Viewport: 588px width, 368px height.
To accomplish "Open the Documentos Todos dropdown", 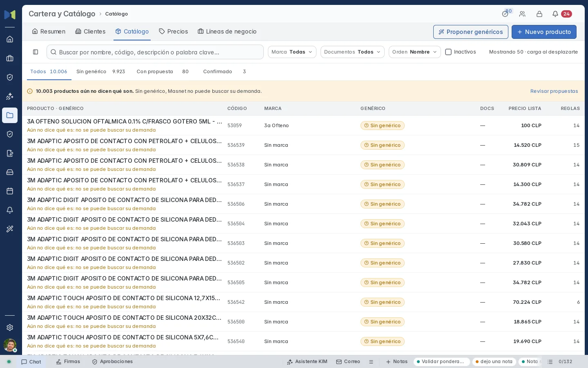I will tap(352, 52).
